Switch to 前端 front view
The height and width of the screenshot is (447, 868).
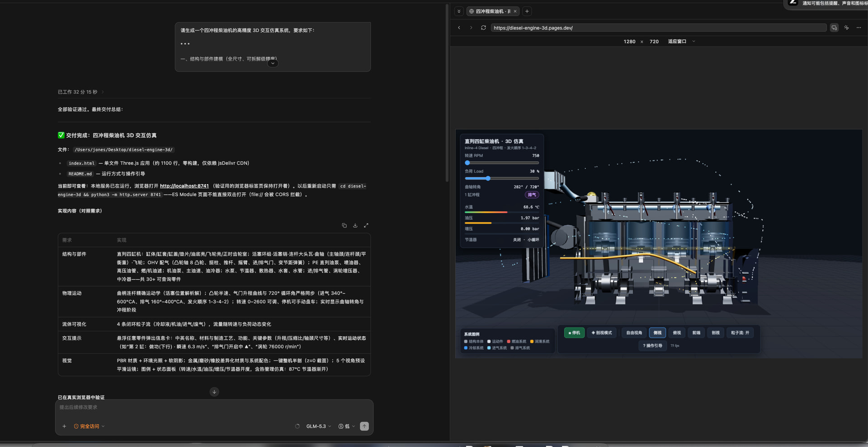point(696,333)
